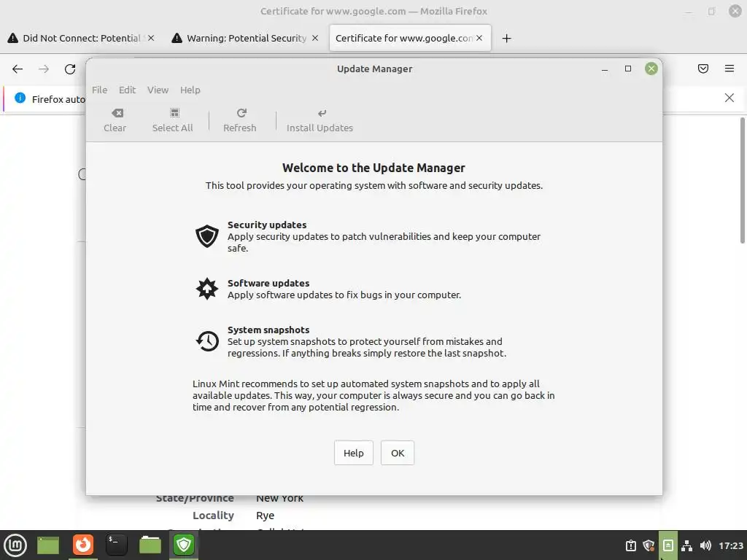The height and width of the screenshot is (560, 747).
Task: Close the Firefox window
Action: [x=735, y=11]
